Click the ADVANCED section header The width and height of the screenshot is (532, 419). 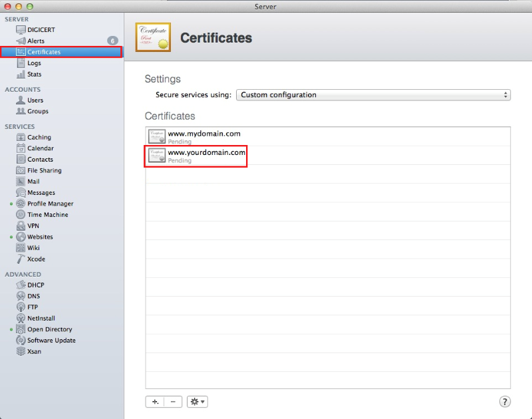[23, 274]
